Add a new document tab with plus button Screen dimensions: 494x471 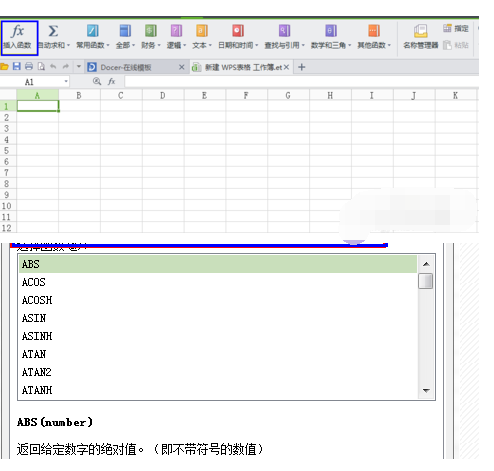click(x=301, y=67)
